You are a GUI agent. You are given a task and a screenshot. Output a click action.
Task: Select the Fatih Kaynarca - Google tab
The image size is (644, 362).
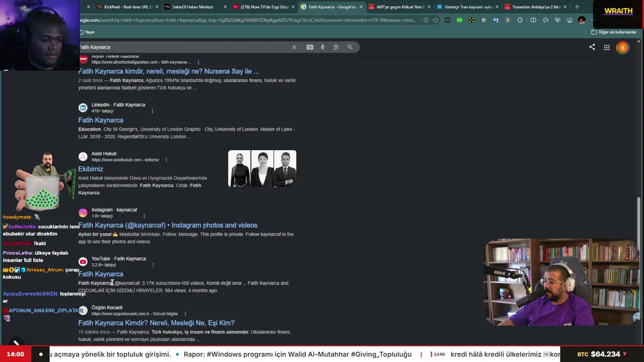pyautogui.click(x=332, y=7)
